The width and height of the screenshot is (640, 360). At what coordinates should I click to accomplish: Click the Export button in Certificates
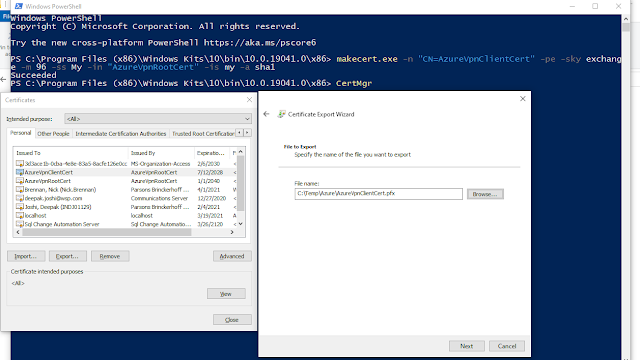click(68, 256)
